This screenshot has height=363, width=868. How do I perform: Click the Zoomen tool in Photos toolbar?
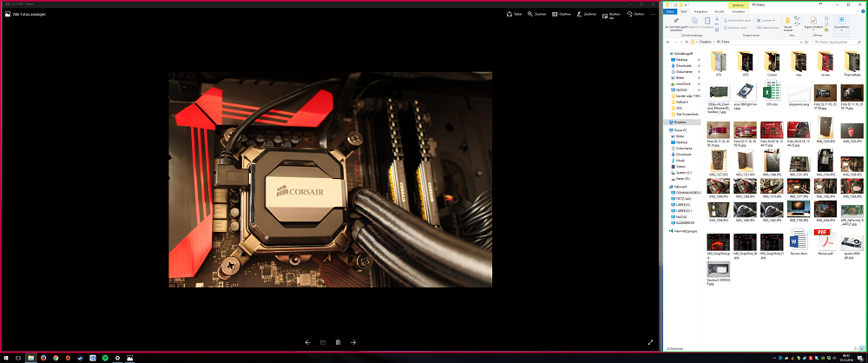point(536,14)
